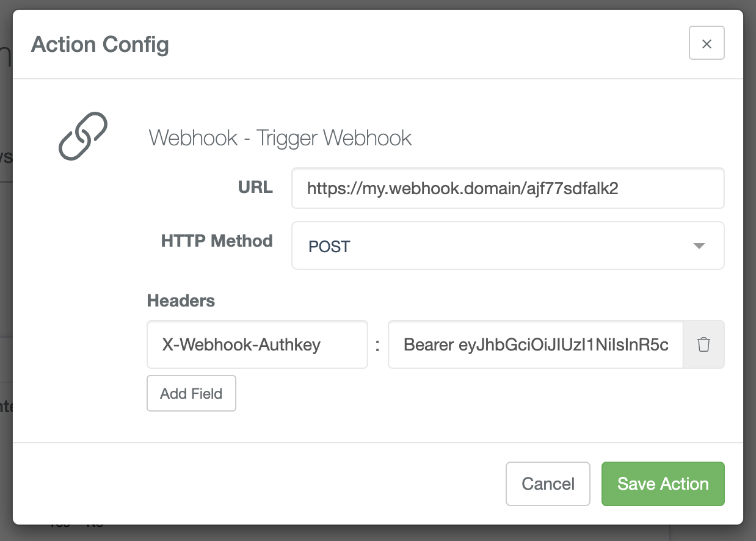The height and width of the screenshot is (541, 756).
Task: Click the Webhook - Trigger Webhook heading
Action: point(280,138)
